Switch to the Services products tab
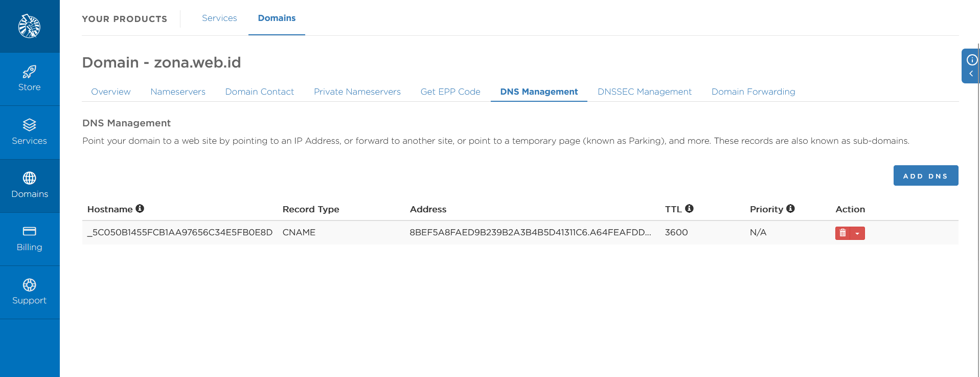Viewport: 980px width, 377px height. pyautogui.click(x=219, y=18)
